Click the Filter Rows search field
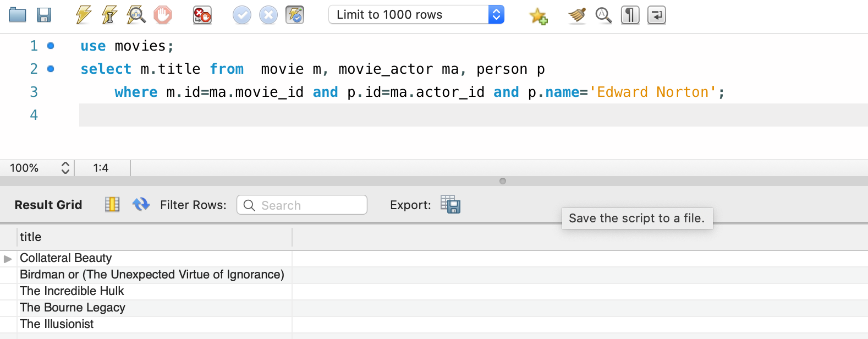The image size is (868, 339). [302, 205]
